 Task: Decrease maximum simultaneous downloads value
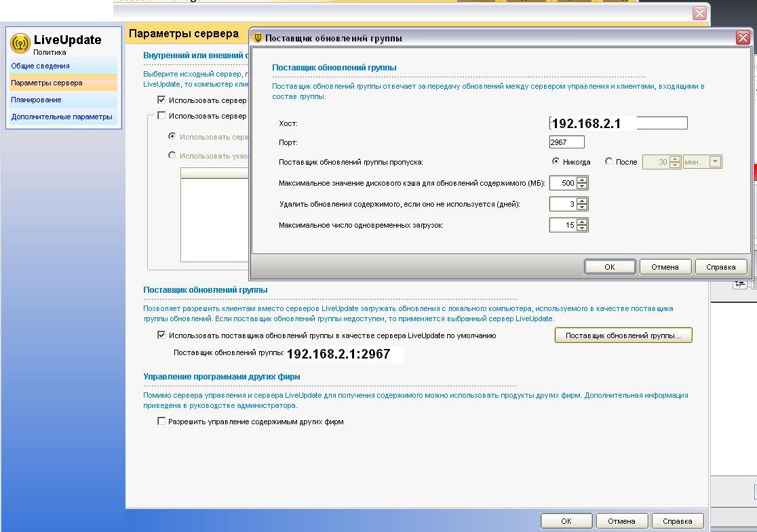(582, 228)
